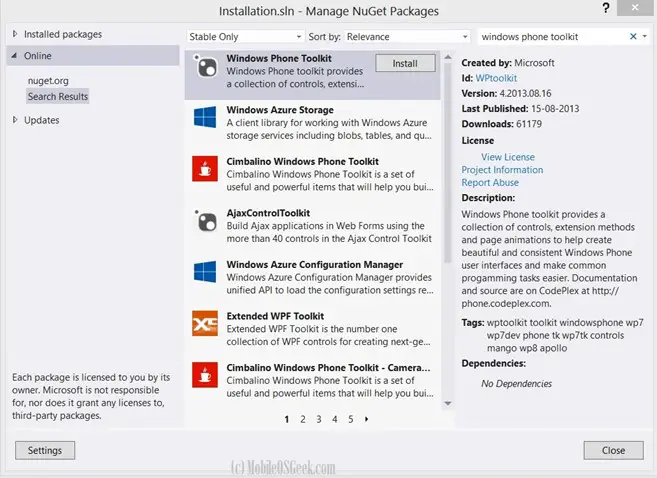
Task: Expand the Updates node
Action: (15, 120)
